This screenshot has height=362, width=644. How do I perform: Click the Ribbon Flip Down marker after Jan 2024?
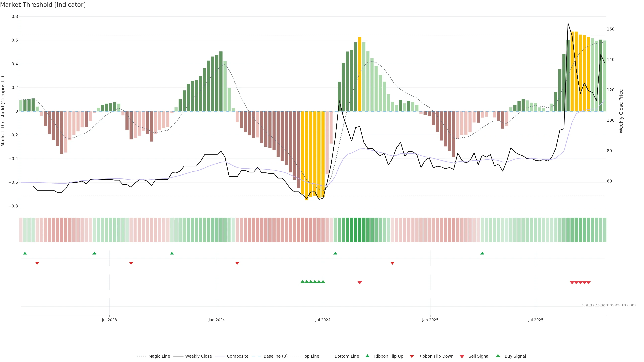pos(237,263)
